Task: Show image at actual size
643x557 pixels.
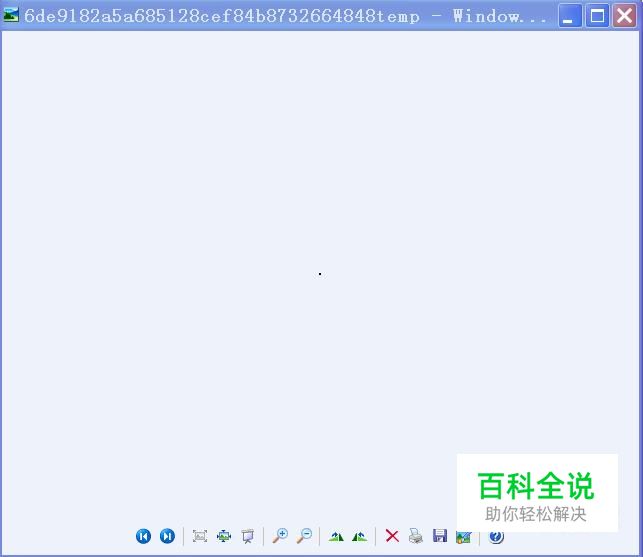Action: point(224,536)
